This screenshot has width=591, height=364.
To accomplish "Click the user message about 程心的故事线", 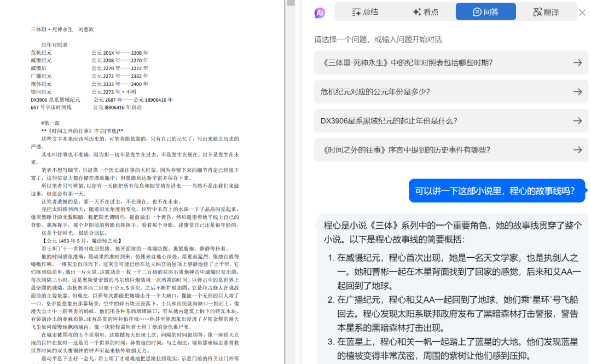I will point(497,191).
